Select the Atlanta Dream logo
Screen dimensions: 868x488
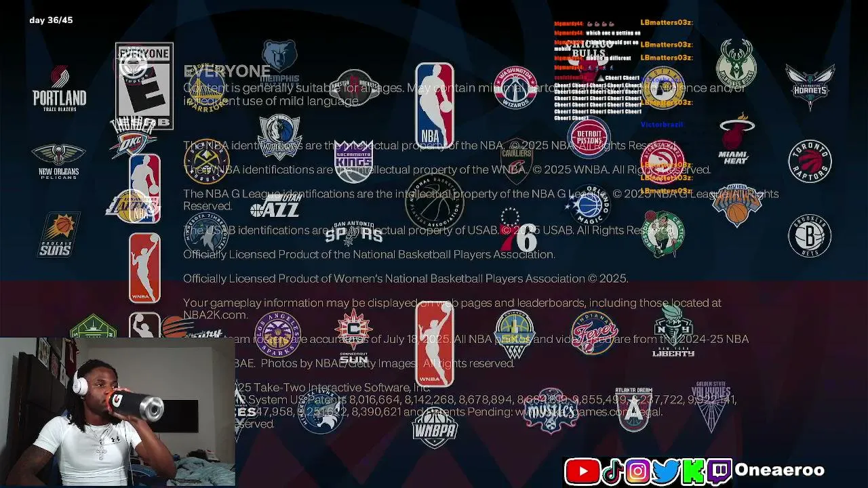tap(633, 409)
